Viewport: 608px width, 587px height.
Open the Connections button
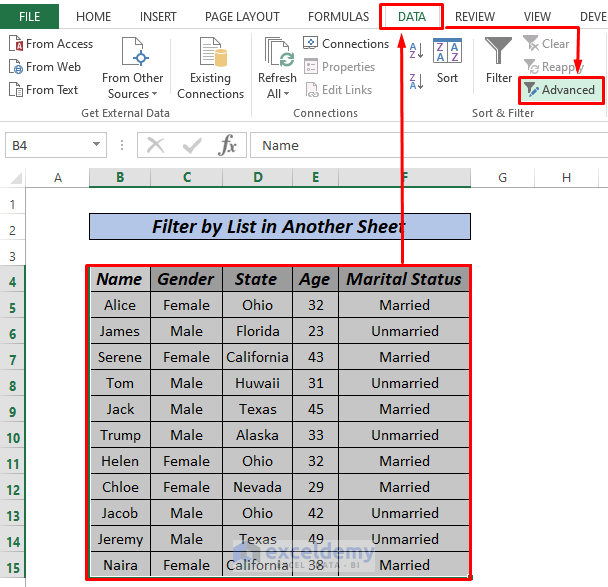pos(346,43)
